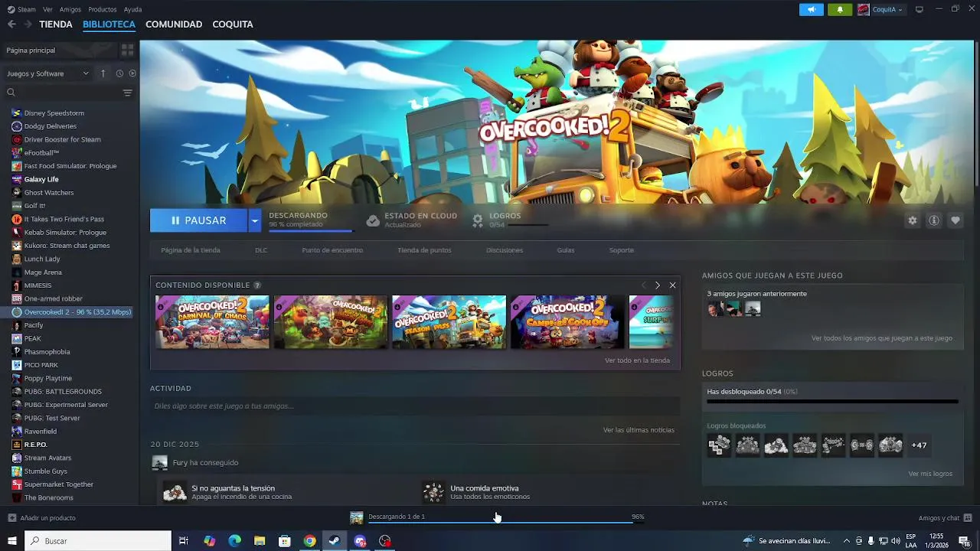980x551 pixels.
Task: Open game info icon
Action: [934, 220]
